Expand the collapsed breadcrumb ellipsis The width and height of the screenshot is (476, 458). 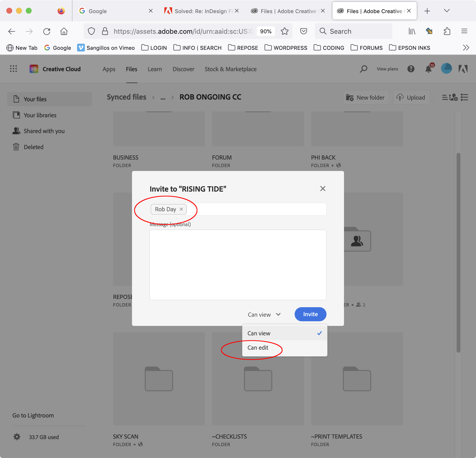pyautogui.click(x=163, y=98)
